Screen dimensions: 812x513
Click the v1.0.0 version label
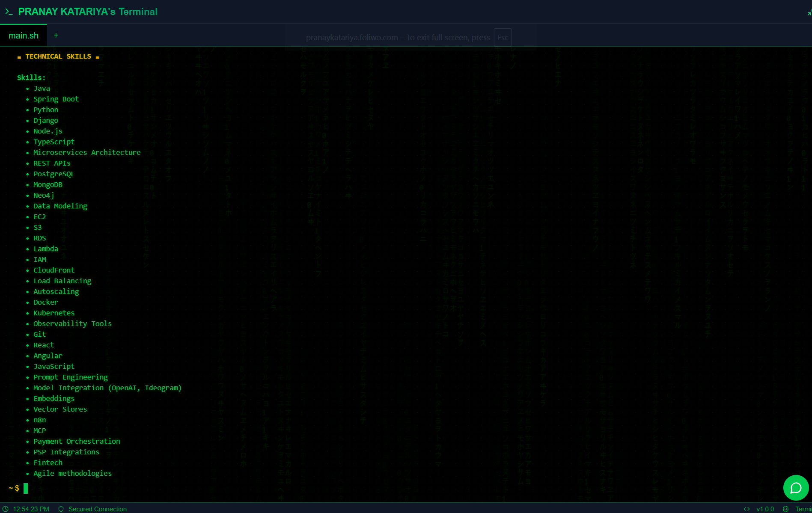pos(765,509)
